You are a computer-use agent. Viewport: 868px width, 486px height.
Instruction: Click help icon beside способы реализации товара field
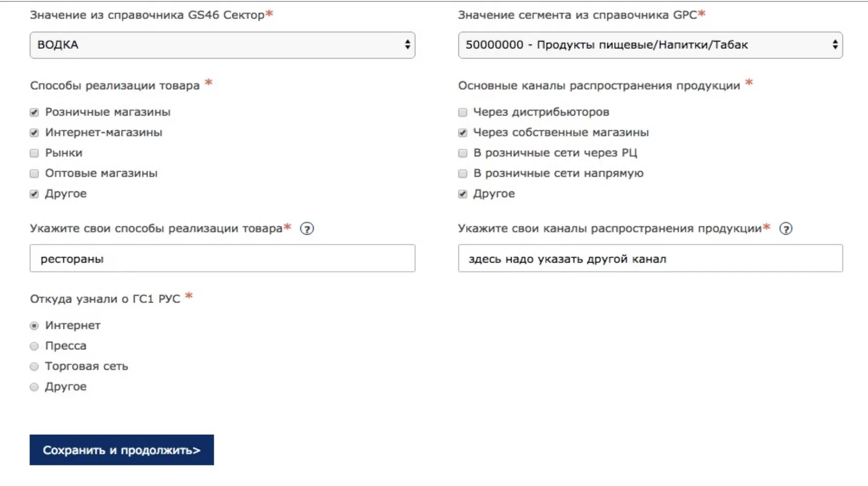tap(307, 228)
